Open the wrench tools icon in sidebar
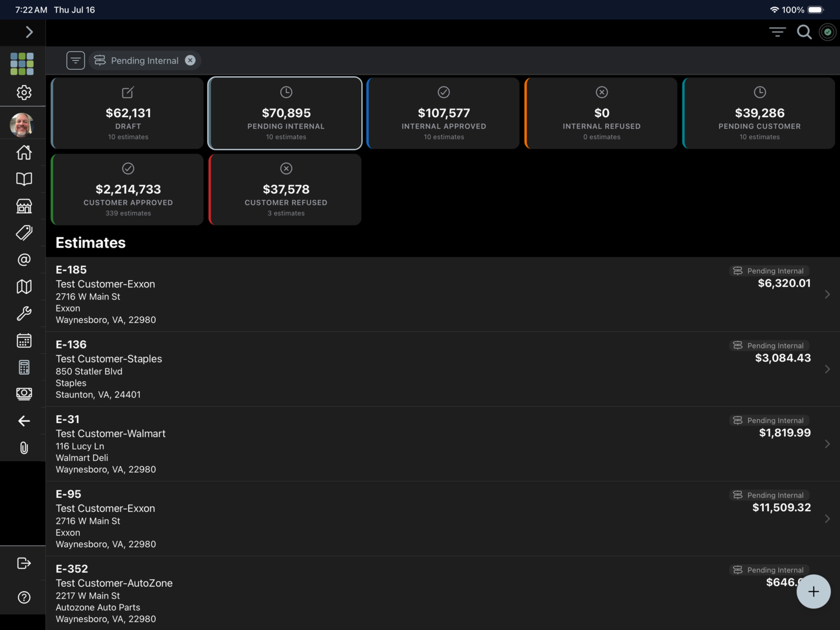 point(24,313)
